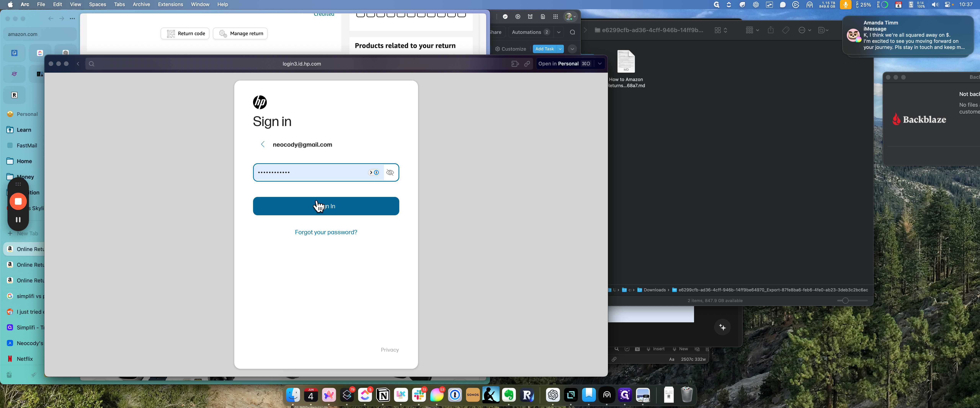
Task: Expand the dropdown arrow next to Automations
Action: tap(559, 32)
